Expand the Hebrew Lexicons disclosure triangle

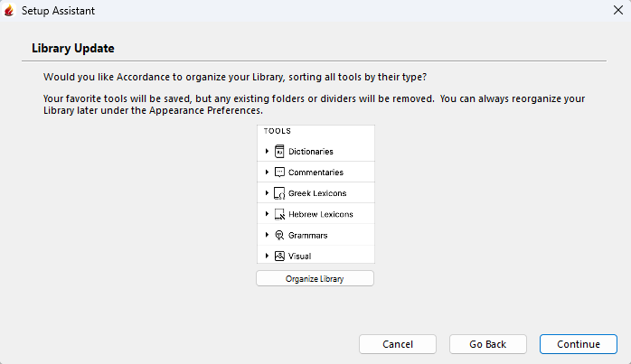point(267,214)
